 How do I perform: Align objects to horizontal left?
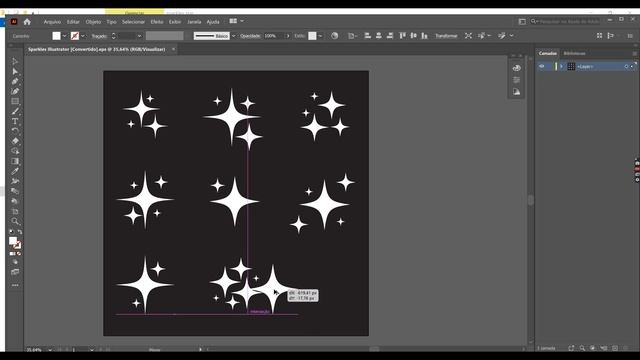367,36
